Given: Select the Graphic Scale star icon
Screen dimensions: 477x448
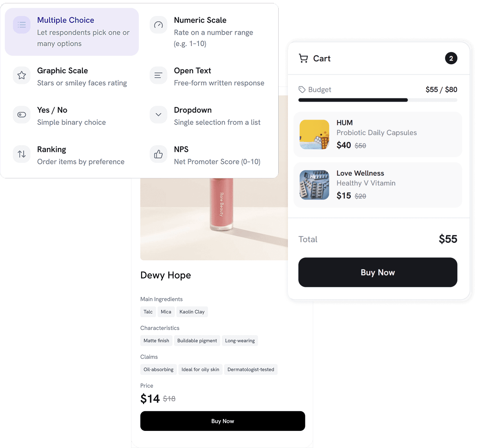Looking at the screenshot, I should tap(22, 75).
